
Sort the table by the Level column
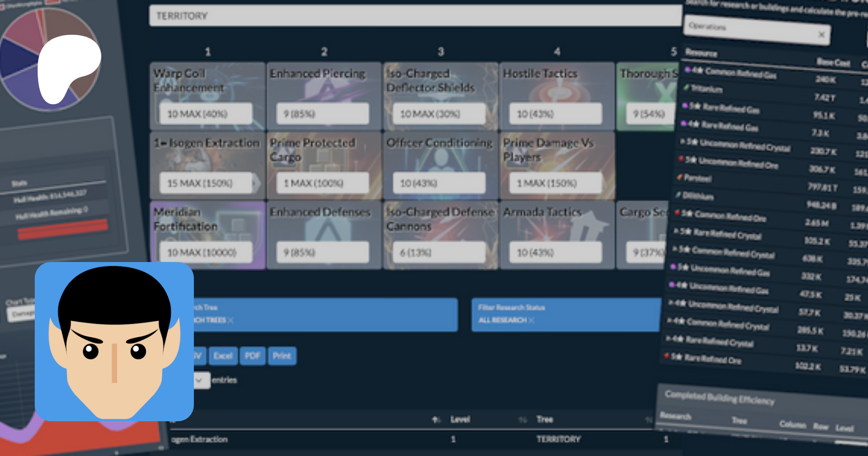click(460, 419)
